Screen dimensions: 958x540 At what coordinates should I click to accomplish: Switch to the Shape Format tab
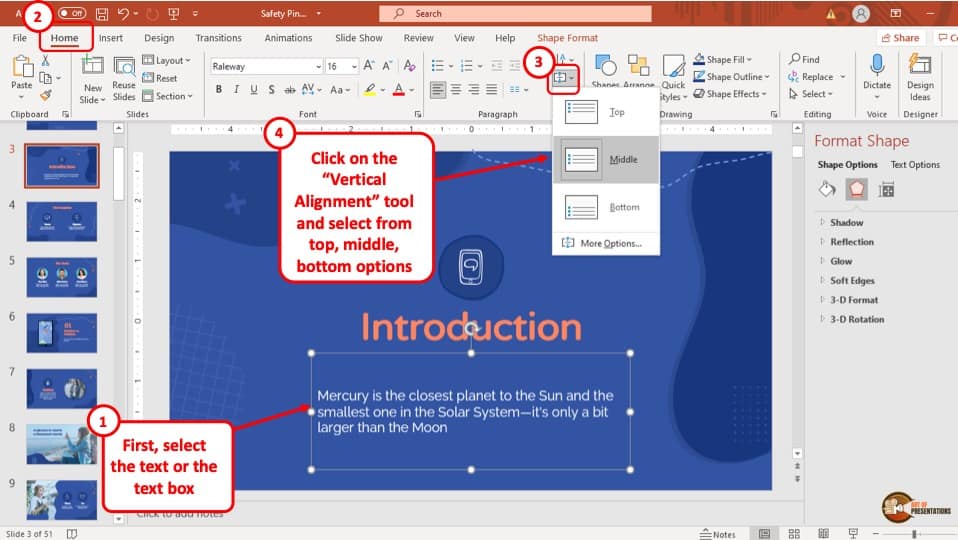click(x=567, y=38)
